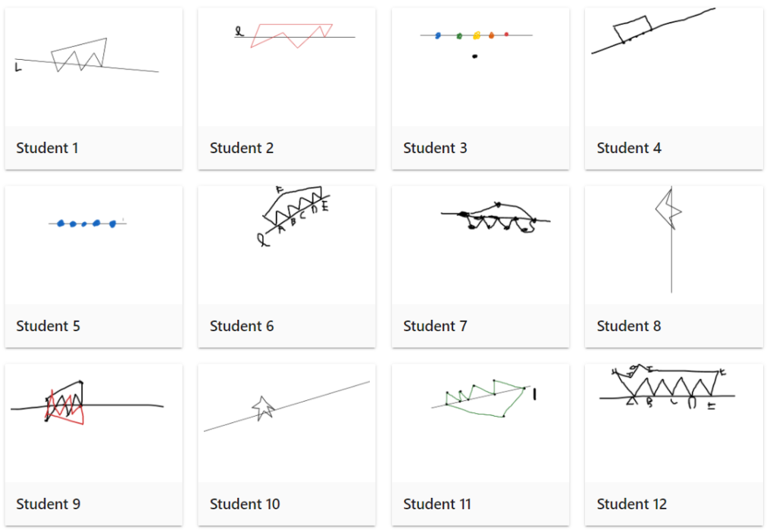Open Student 12's zigzag triangles sketch
Screen dimensions: 776x532
(674, 423)
